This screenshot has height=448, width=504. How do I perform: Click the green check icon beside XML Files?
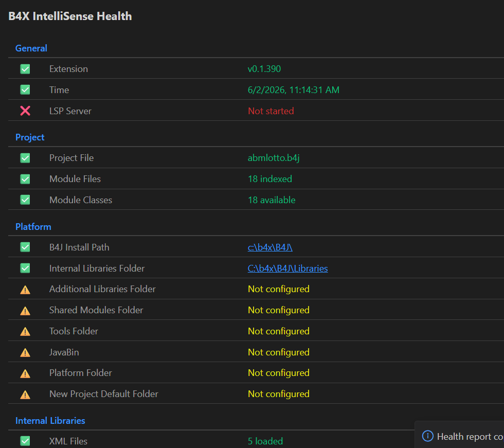(25, 441)
